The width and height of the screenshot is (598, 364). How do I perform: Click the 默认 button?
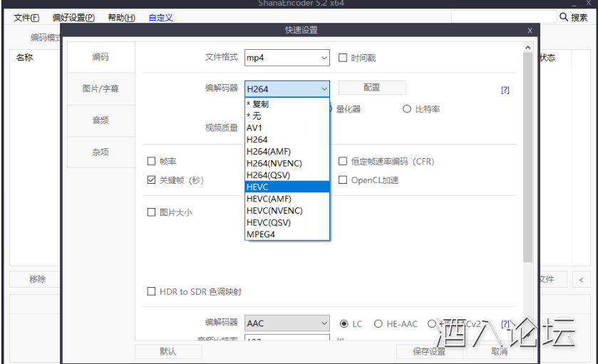point(168,351)
